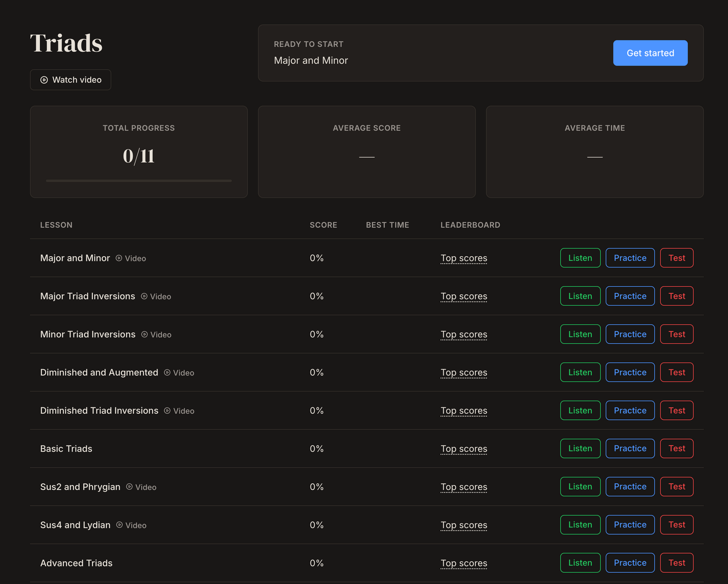Open the Major and Minor video icon
This screenshot has width=728, height=584.
click(x=119, y=258)
